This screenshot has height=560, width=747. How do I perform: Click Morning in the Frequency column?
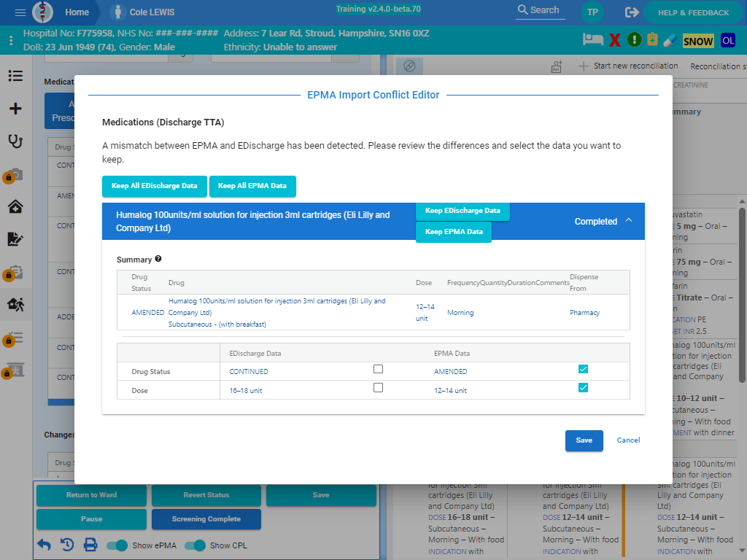coord(460,313)
